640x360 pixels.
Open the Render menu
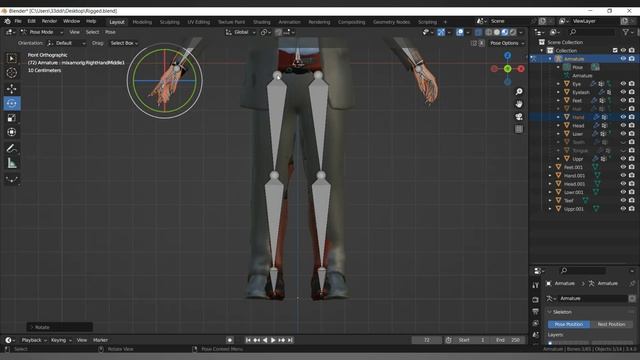point(49,21)
